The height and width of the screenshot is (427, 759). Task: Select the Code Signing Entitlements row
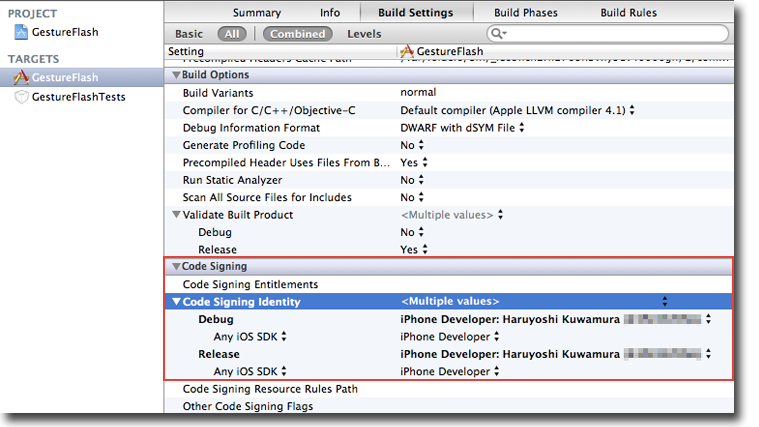click(250, 285)
